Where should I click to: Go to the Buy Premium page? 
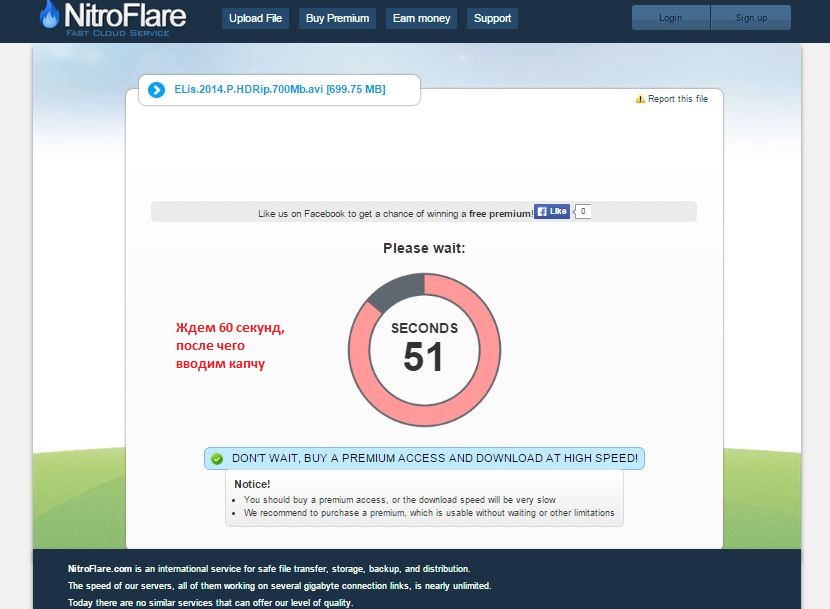click(x=337, y=18)
